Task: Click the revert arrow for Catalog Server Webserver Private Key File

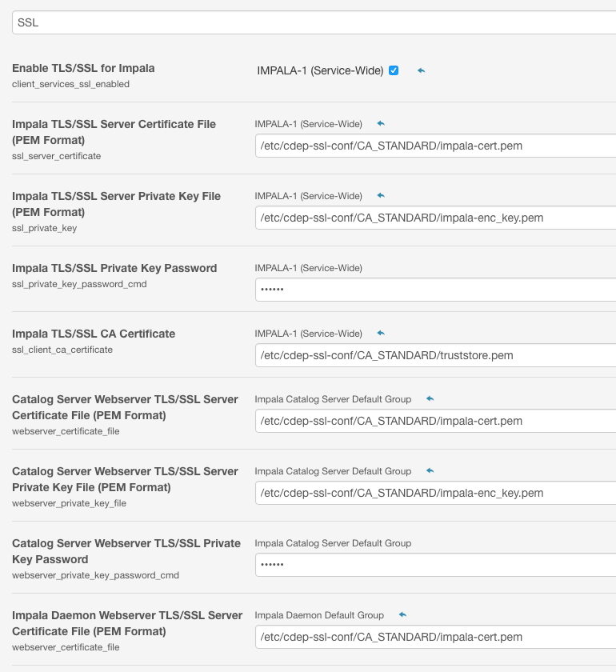Action: pyautogui.click(x=430, y=471)
